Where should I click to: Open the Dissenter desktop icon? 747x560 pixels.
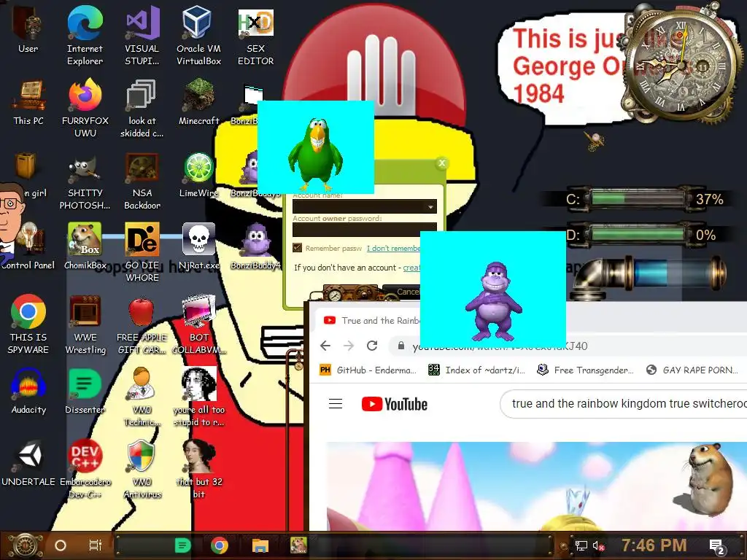pyautogui.click(x=85, y=391)
